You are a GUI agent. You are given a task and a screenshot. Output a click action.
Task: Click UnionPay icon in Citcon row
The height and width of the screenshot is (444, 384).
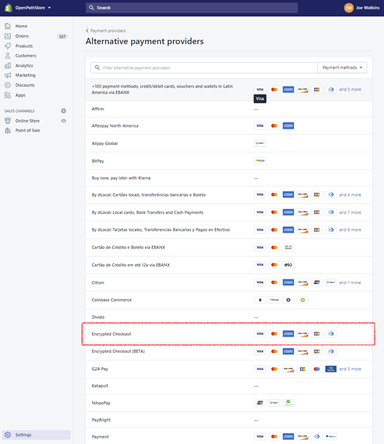coord(317,282)
